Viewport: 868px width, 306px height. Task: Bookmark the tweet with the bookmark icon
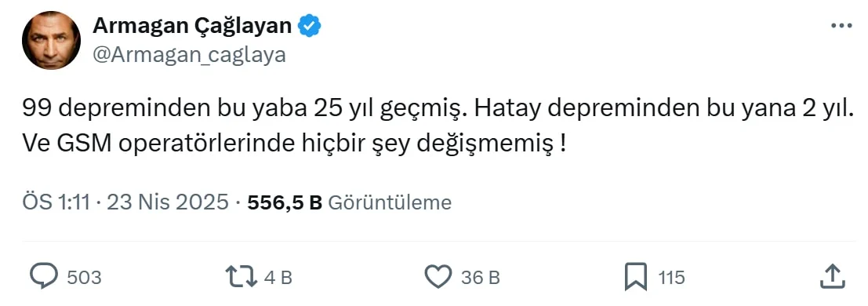(x=635, y=277)
